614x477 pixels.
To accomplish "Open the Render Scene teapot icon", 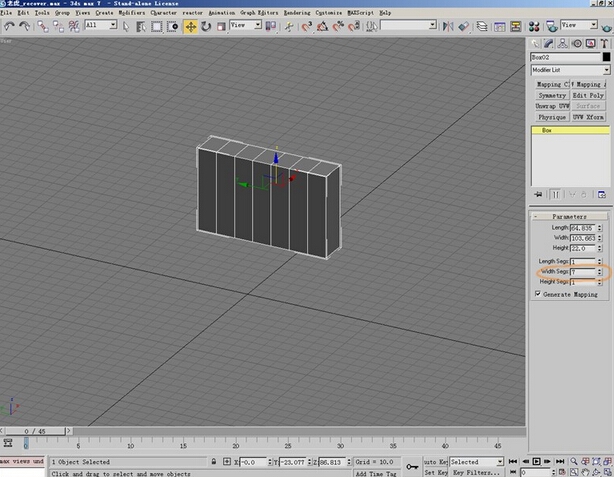I will (x=552, y=26).
